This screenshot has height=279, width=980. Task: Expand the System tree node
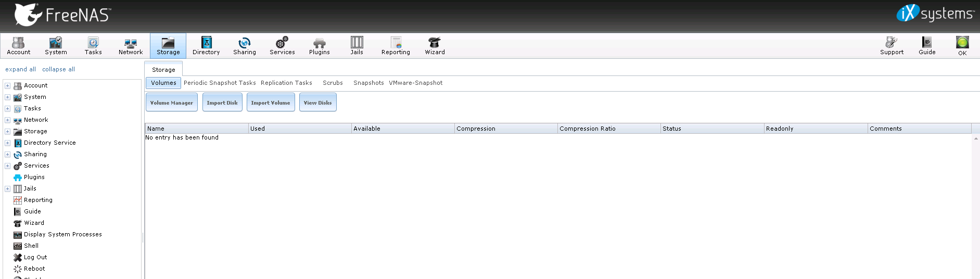7,97
